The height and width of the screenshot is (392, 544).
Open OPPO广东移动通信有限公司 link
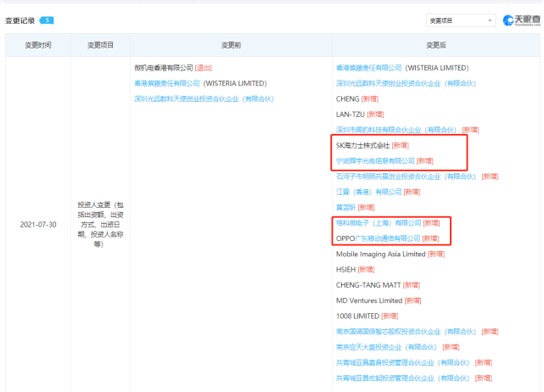click(379, 238)
